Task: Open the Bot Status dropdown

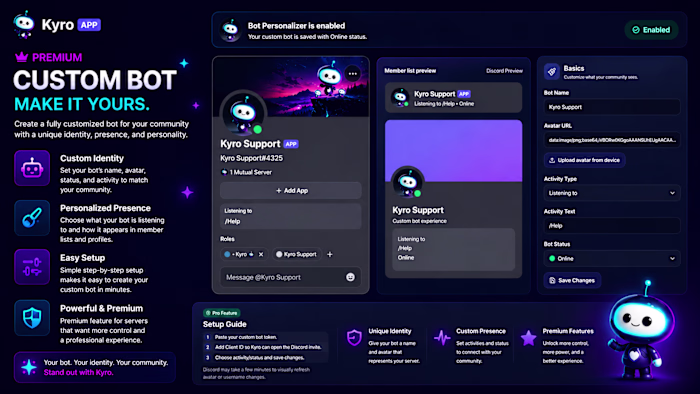Action: pos(612,258)
